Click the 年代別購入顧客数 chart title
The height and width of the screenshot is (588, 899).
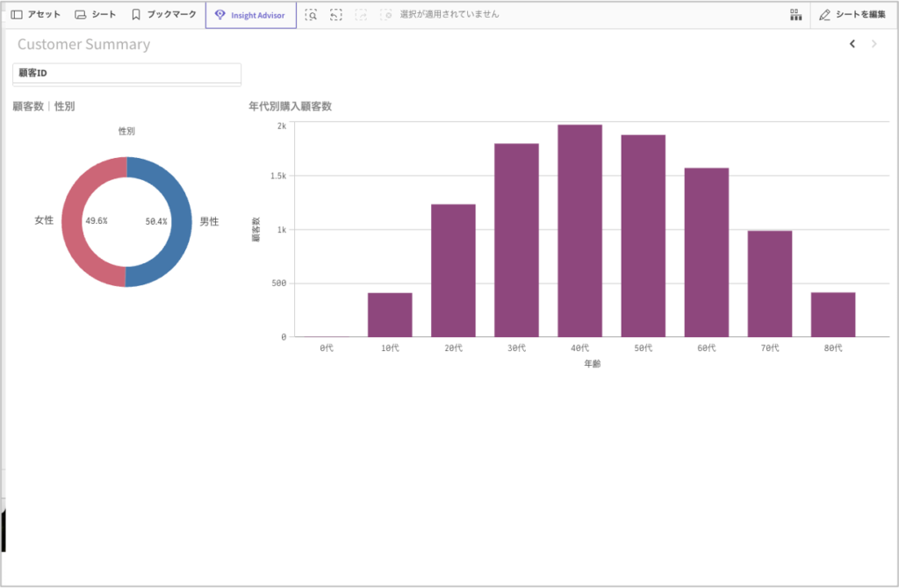coord(290,106)
